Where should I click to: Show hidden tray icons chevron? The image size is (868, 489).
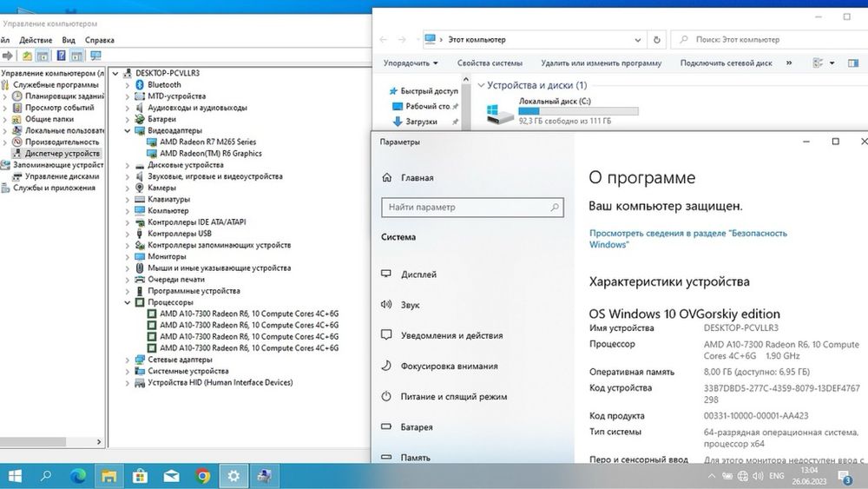(712, 476)
